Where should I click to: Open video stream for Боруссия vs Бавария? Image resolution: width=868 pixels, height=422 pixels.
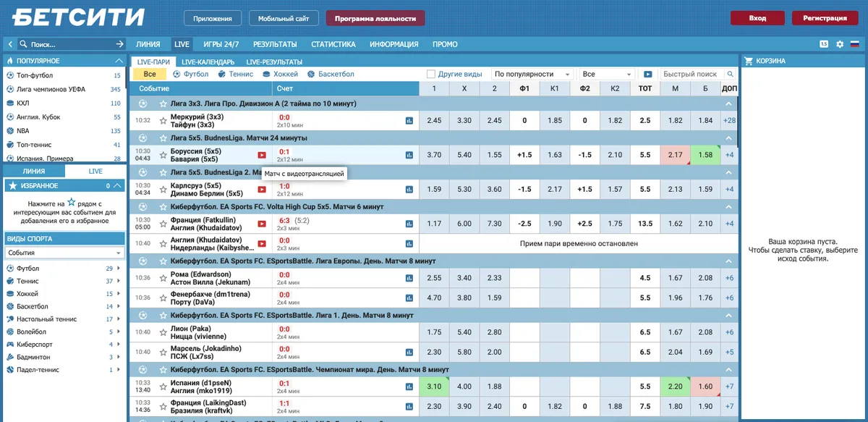click(262, 155)
